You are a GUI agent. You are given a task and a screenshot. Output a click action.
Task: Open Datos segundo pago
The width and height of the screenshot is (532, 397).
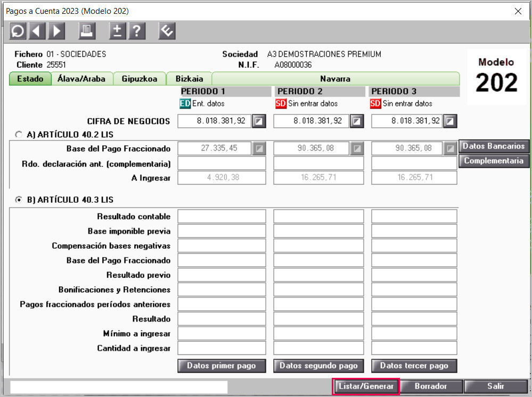(x=318, y=366)
